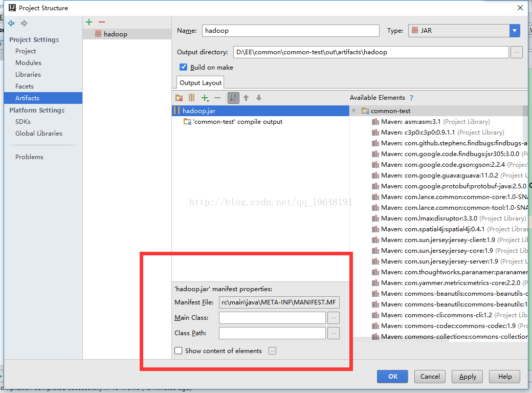Open Libraries settings page
The width and height of the screenshot is (532, 393).
28,74
